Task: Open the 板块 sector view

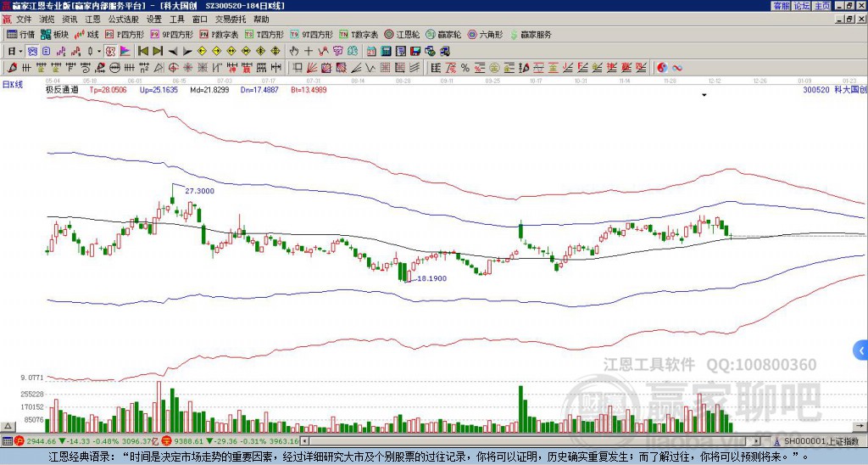Action: [x=54, y=35]
